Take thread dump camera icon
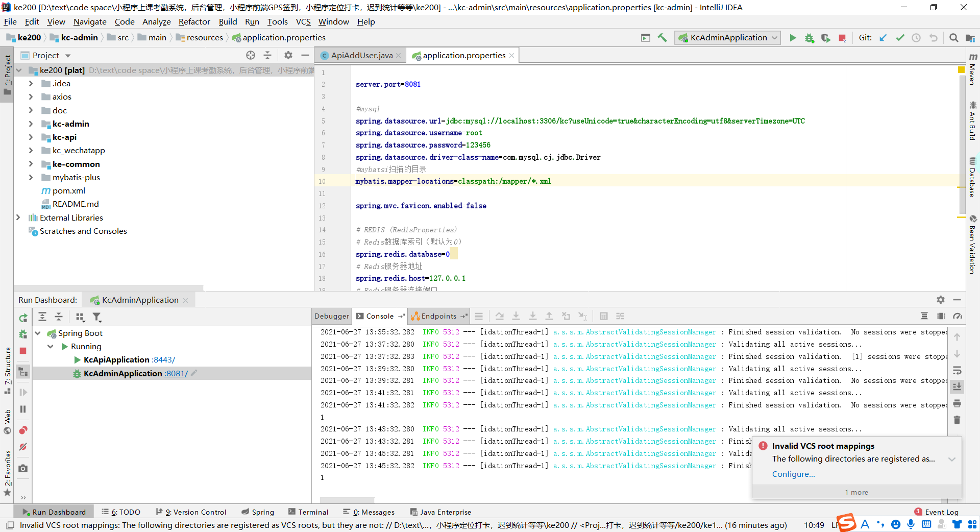980x532 pixels. (23, 468)
